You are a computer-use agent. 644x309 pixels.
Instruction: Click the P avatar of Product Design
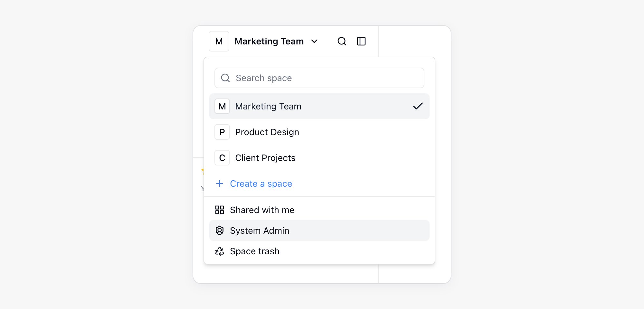pyautogui.click(x=222, y=132)
